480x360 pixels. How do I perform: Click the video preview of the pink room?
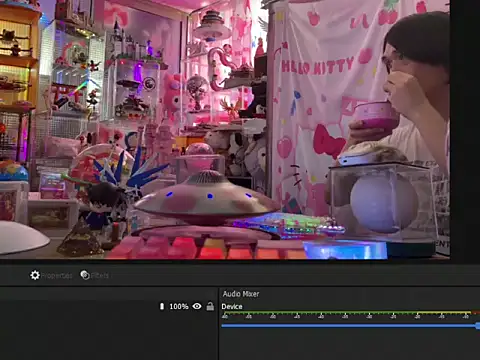pos(225,129)
